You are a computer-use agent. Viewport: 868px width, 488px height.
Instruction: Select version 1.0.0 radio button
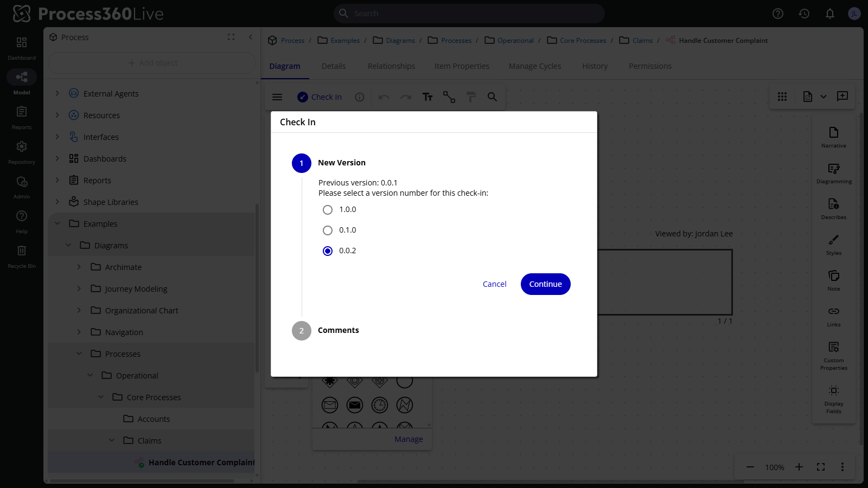coord(328,210)
